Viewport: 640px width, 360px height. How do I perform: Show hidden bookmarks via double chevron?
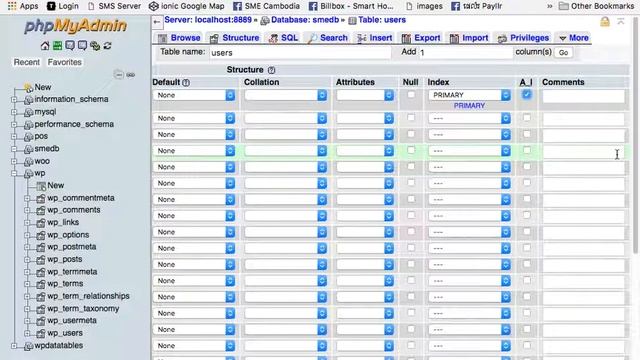point(549,6)
